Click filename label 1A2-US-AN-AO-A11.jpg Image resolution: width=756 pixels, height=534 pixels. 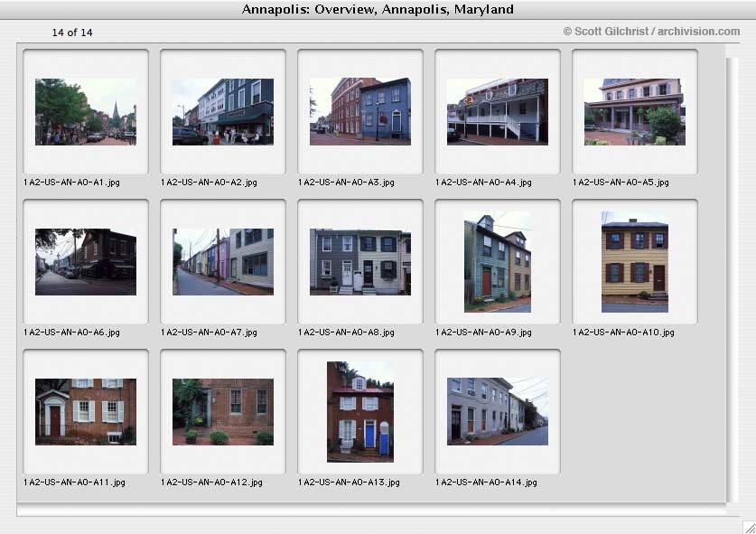[x=74, y=482]
